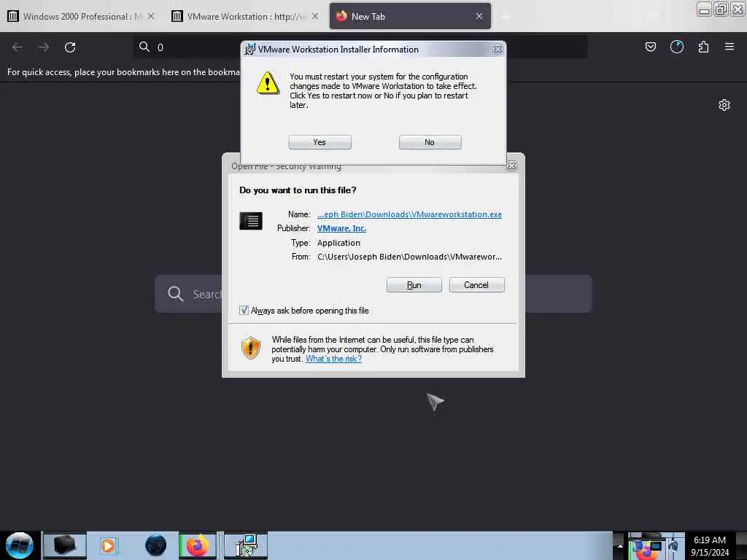Go forward in Firefox history
Image resolution: width=747 pixels, height=560 pixels.
pos(44,47)
